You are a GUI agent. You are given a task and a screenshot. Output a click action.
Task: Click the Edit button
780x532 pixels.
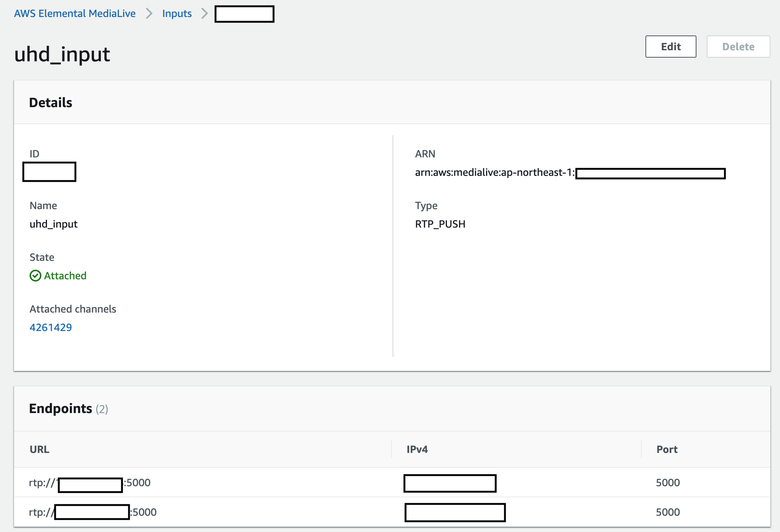671,47
